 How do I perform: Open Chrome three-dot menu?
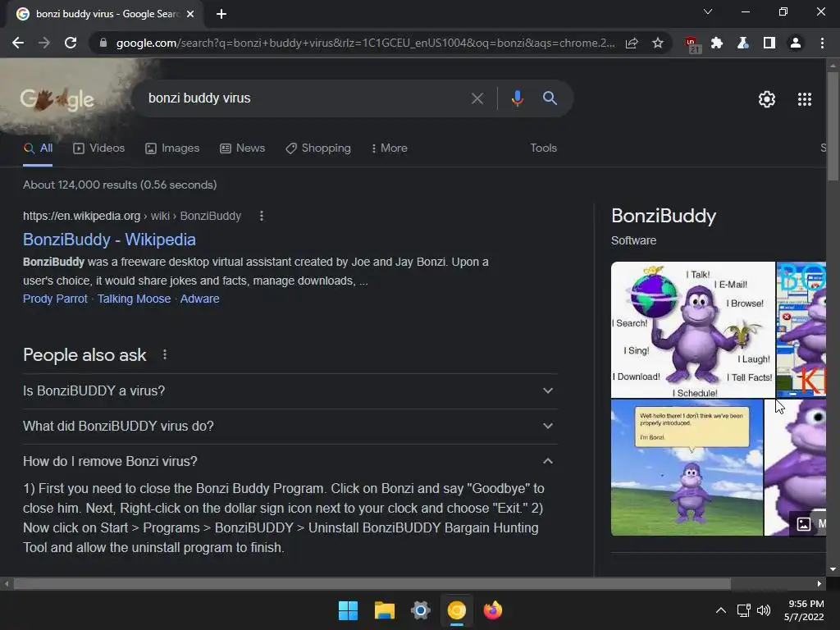tap(822, 43)
